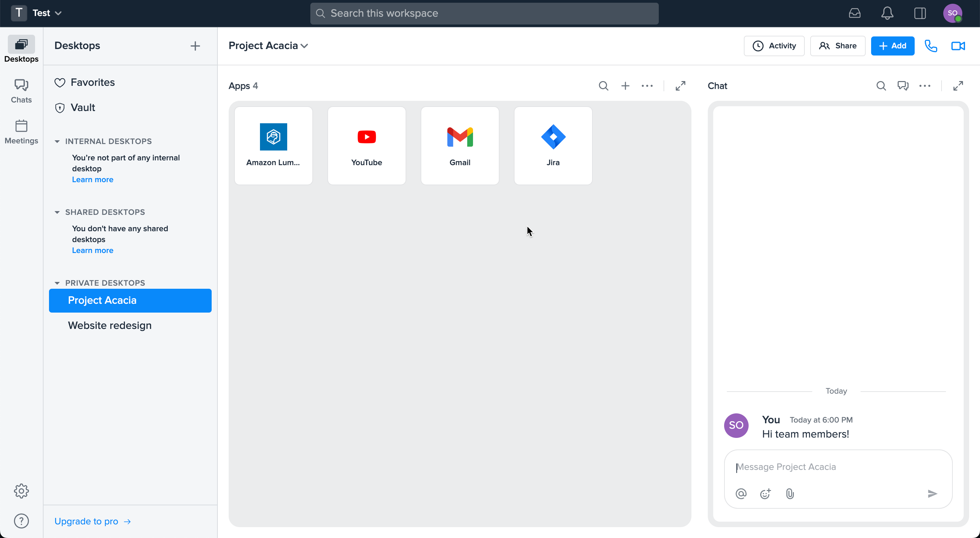Click the Activity button
The height and width of the screenshot is (538, 980).
tap(774, 46)
